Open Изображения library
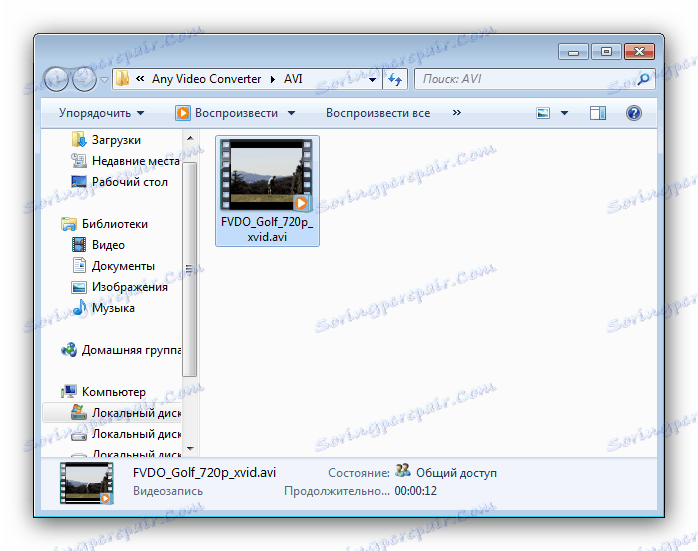Screen dimensions: 698x551 130,287
